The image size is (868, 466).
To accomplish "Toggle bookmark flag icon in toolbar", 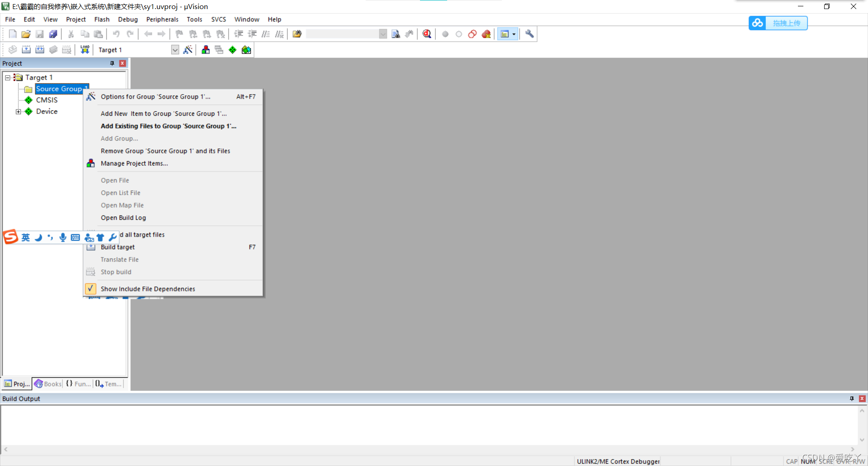I will [179, 34].
